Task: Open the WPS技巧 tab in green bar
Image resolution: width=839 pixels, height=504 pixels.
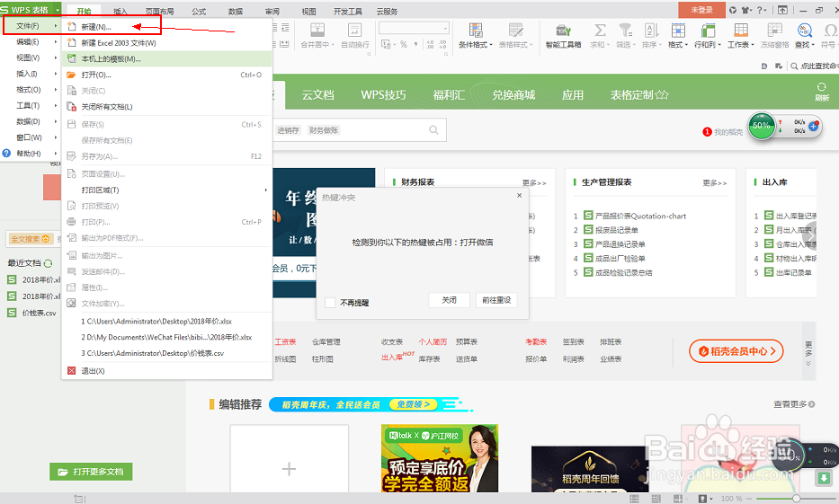Action: [x=383, y=95]
